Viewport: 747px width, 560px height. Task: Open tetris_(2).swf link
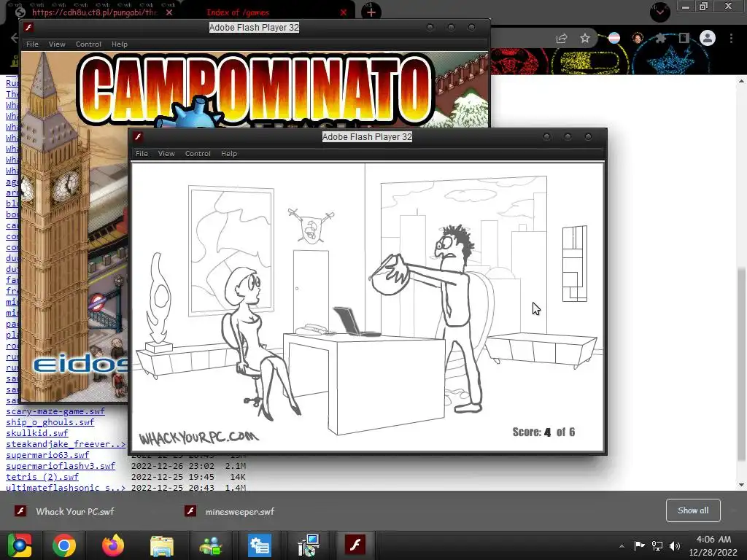click(x=42, y=477)
